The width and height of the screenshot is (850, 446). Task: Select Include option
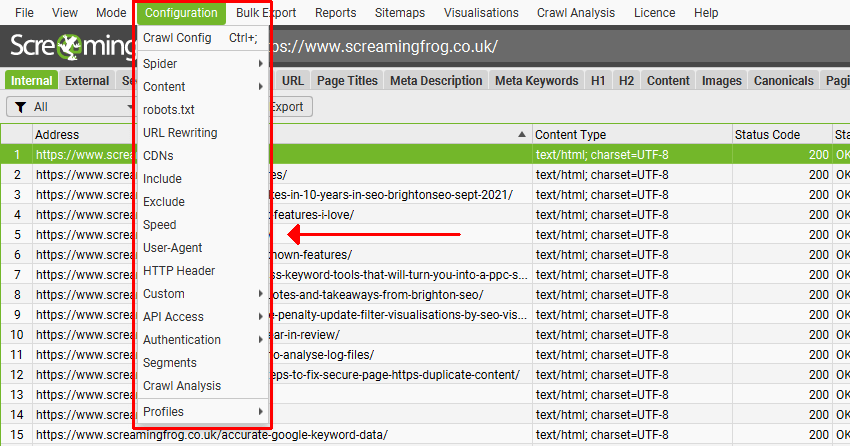coord(203,179)
